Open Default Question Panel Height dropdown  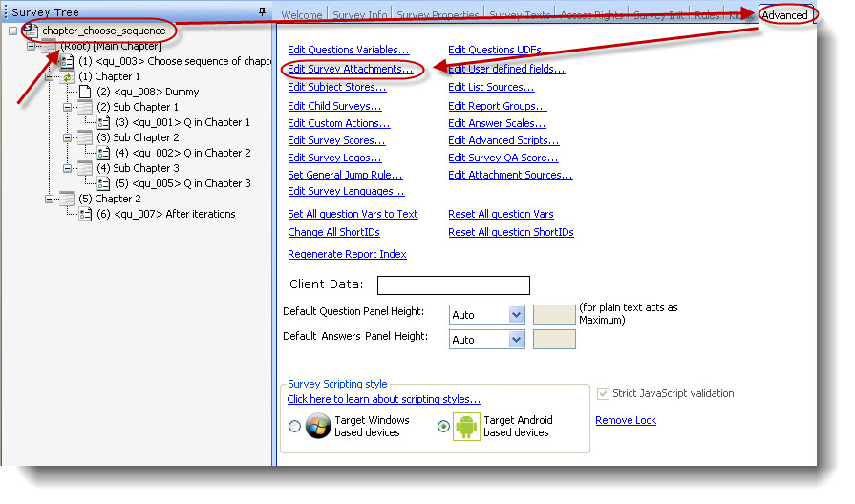pyautogui.click(x=516, y=314)
